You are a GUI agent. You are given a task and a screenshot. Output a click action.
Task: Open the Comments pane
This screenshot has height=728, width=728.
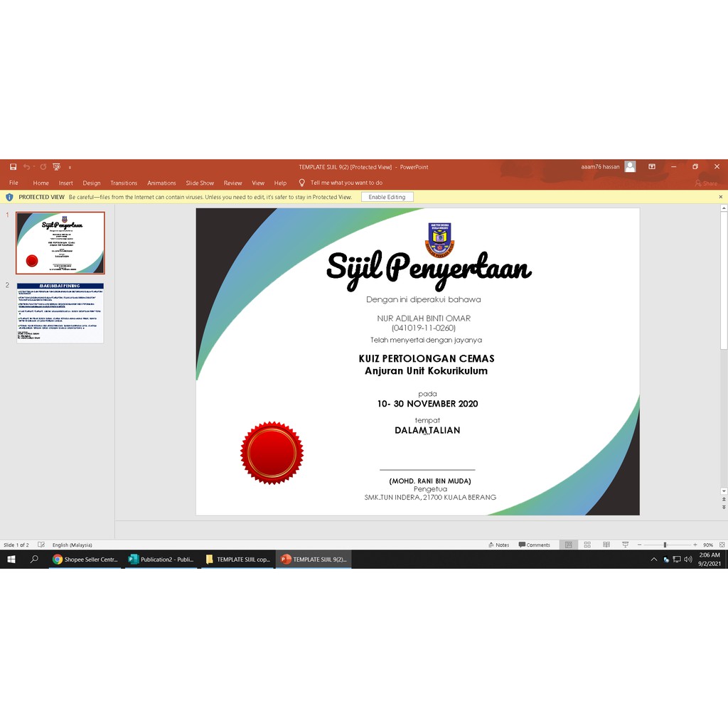click(x=533, y=545)
